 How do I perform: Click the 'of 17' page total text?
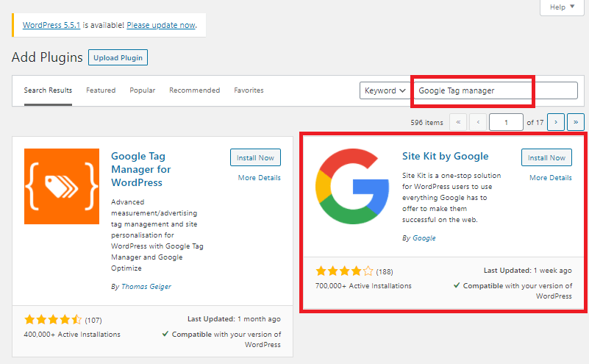pos(535,123)
